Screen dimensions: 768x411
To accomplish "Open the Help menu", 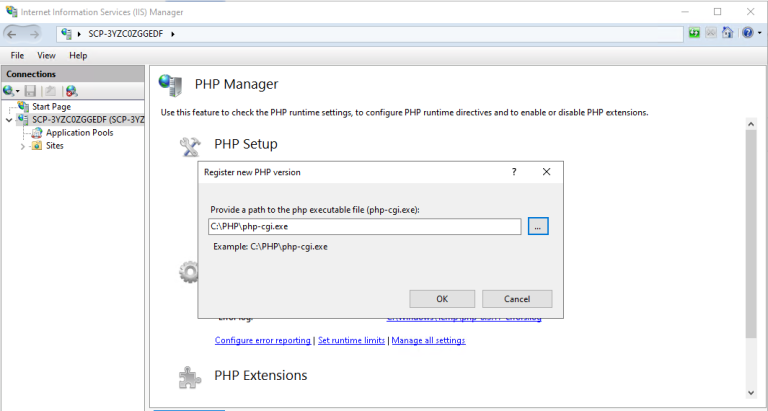I will point(78,55).
